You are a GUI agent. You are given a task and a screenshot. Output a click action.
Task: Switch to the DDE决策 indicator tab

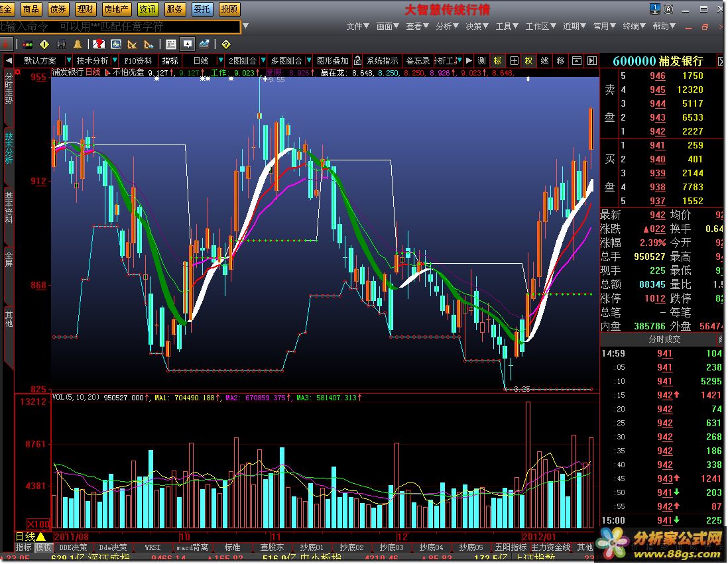click(x=74, y=547)
